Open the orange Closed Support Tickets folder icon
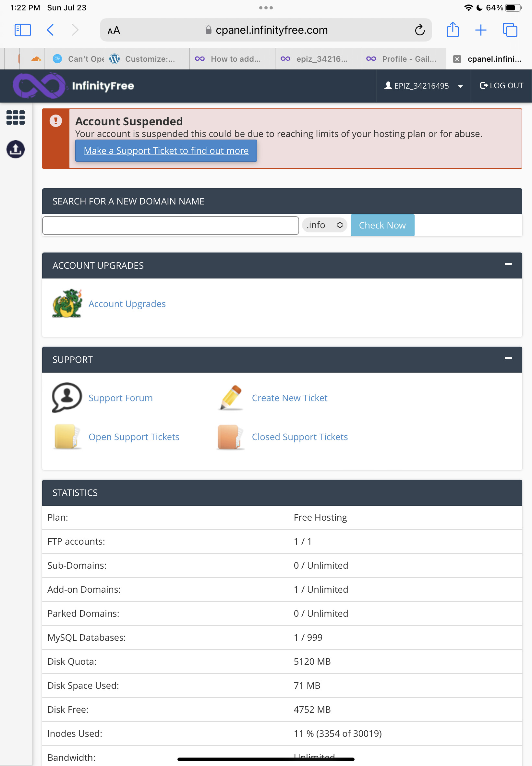Screen dimensions: 532x766 [230, 437]
